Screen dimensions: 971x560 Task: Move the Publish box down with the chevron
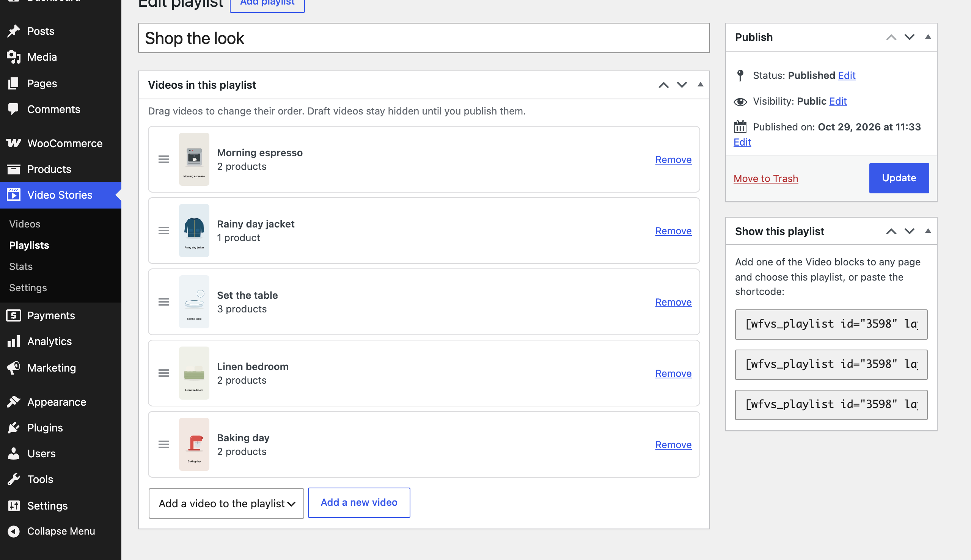tap(910, 37)
